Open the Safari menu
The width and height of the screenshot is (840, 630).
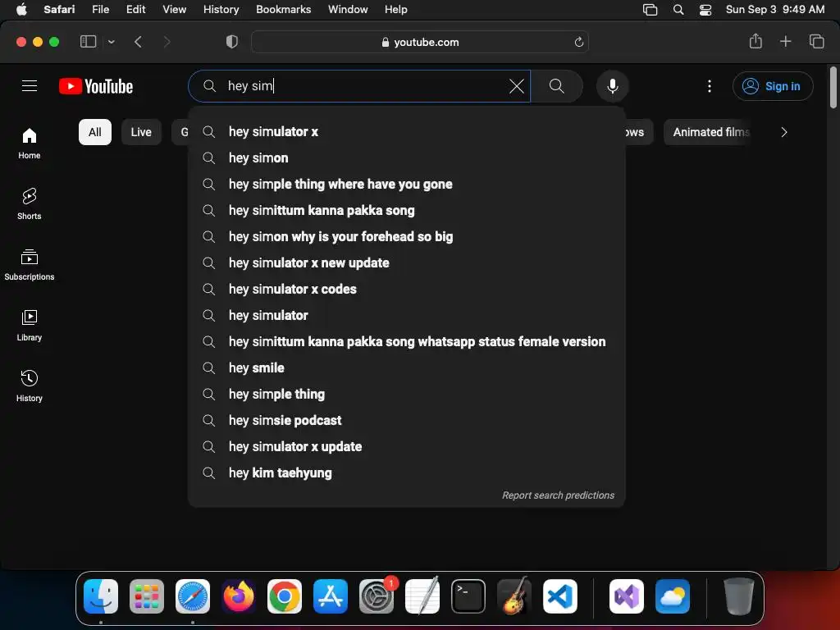tap(59, 10)
